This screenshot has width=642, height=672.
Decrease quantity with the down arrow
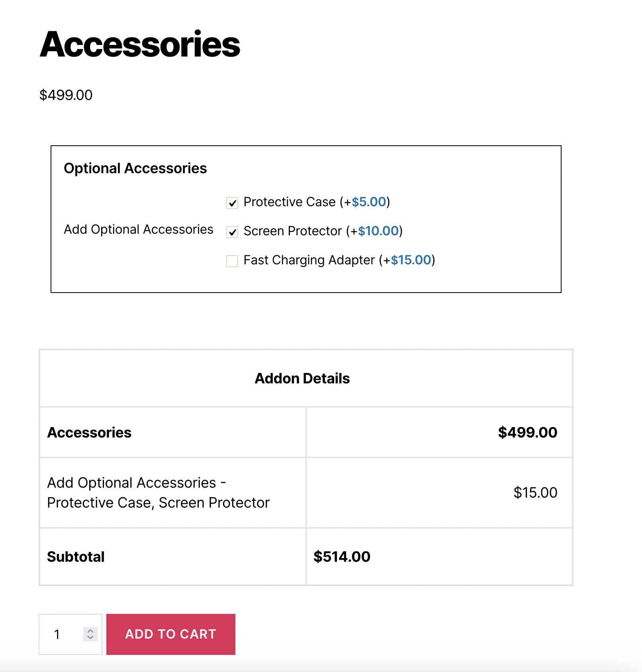click(x=90, y=637)
